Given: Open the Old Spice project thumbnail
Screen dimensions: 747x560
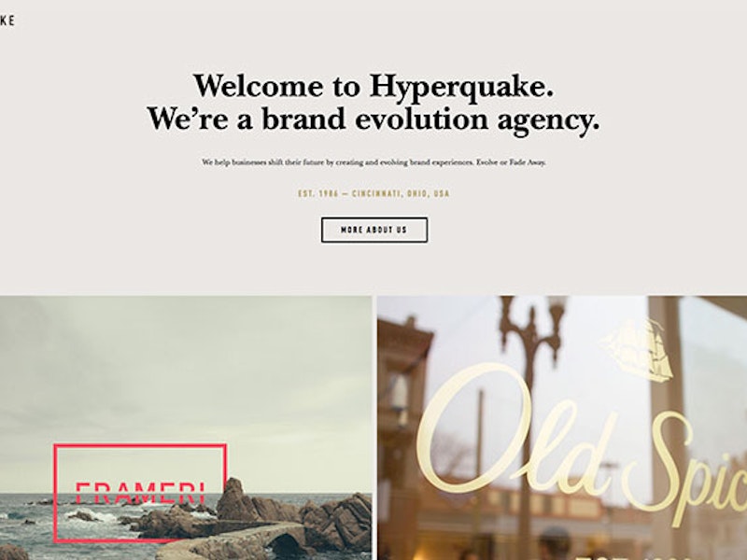Looking at the screenshot, I should (x=562, y=427).
